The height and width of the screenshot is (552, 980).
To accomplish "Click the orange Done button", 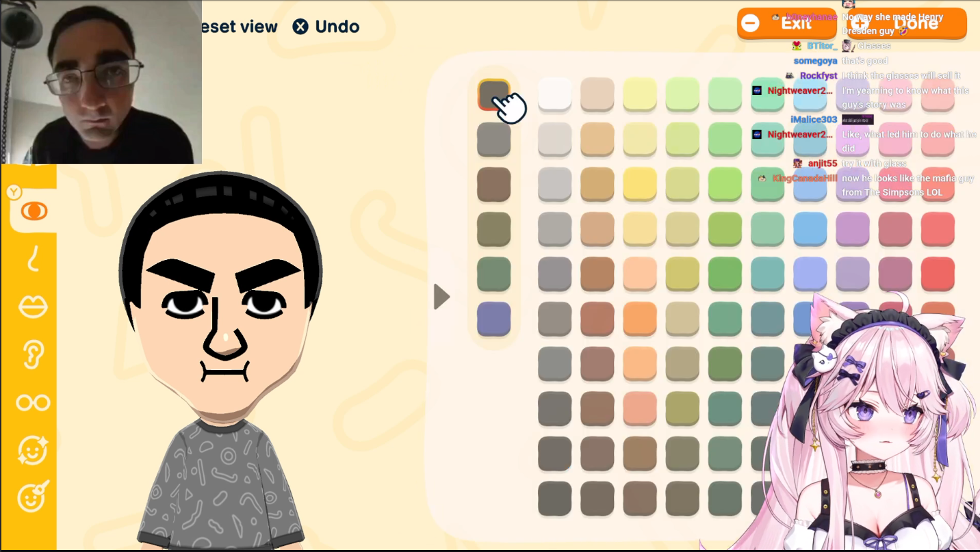I will click(906, 23).
